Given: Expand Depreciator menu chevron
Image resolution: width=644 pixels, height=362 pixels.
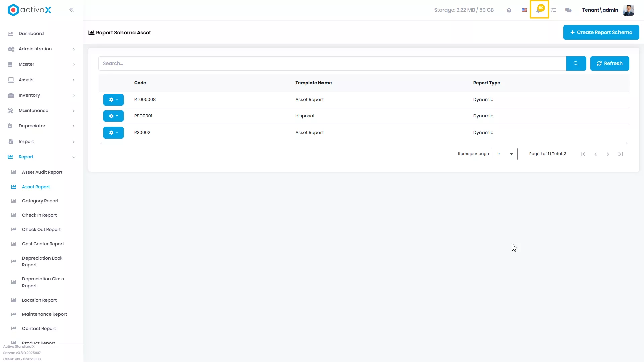Looking at the screenshot, I should click(73, 126).
